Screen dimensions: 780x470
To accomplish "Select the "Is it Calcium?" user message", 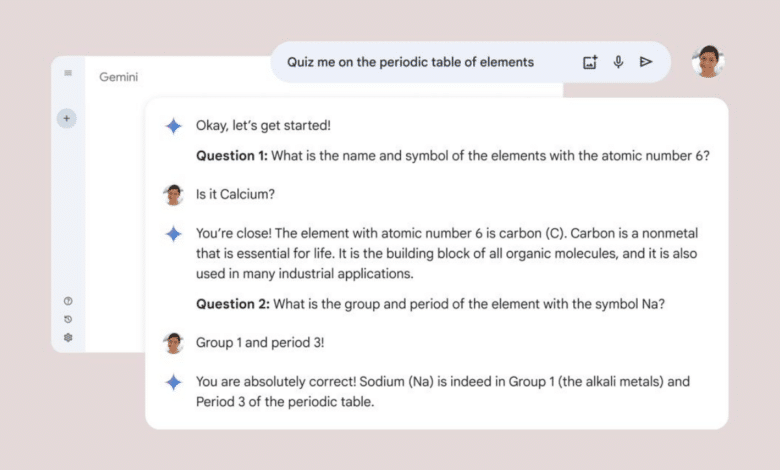I will point(235,195).
